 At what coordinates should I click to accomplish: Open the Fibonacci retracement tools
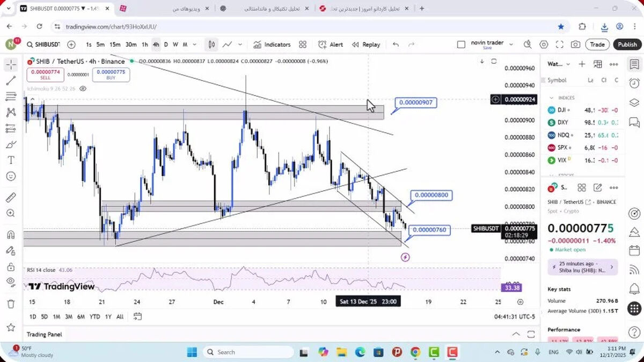pos(11,97)
